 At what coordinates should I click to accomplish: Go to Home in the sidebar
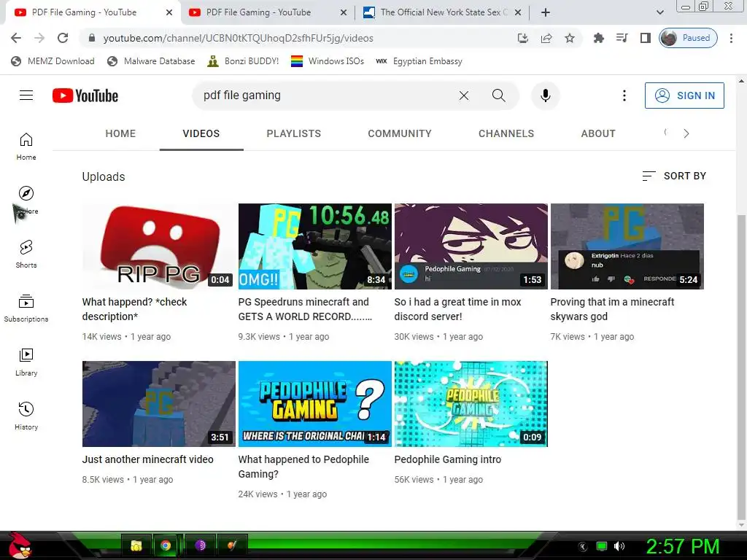pyautogui.click(x=26, y=147)
